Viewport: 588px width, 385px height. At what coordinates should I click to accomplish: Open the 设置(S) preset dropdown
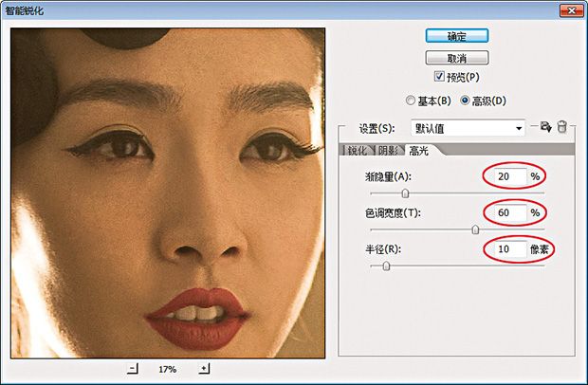[x=468, y=129]
